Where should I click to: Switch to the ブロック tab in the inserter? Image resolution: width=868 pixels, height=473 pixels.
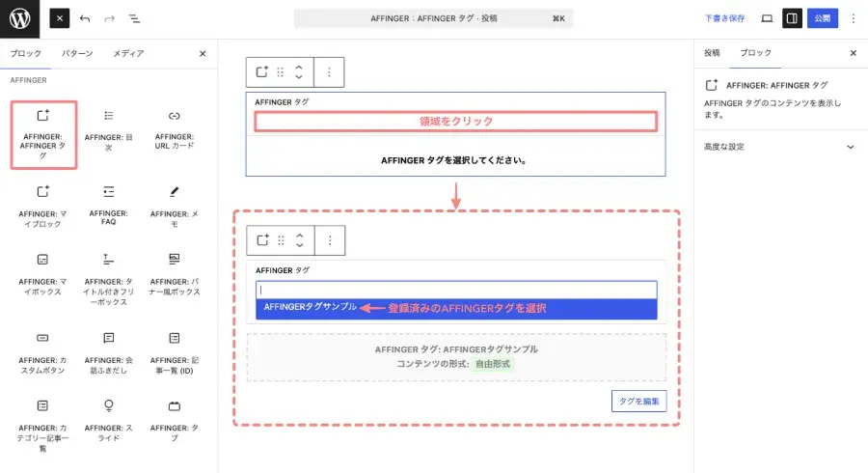(x=25, y=53)
